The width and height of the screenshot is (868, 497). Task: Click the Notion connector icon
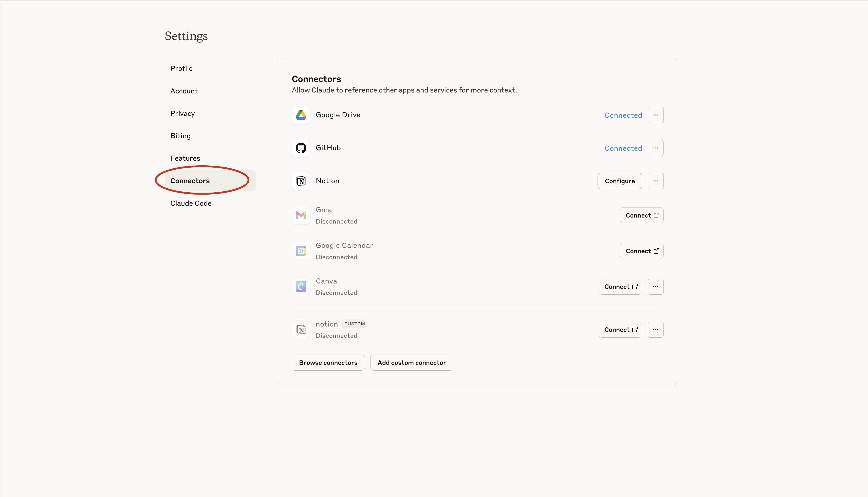(301, 181)
